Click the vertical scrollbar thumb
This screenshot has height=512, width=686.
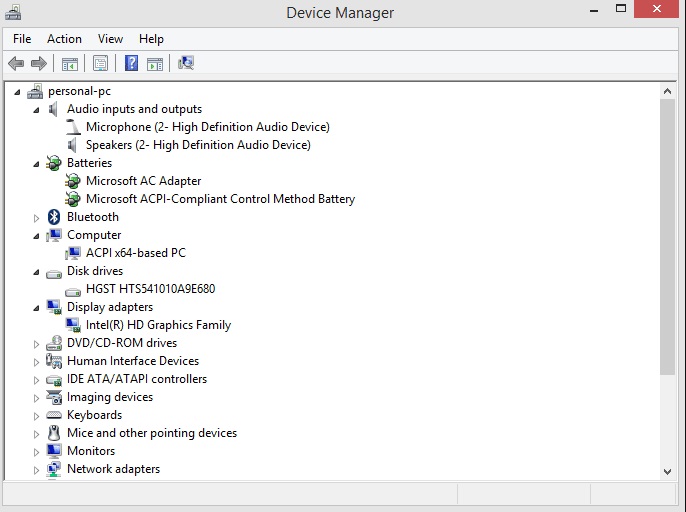667,237
